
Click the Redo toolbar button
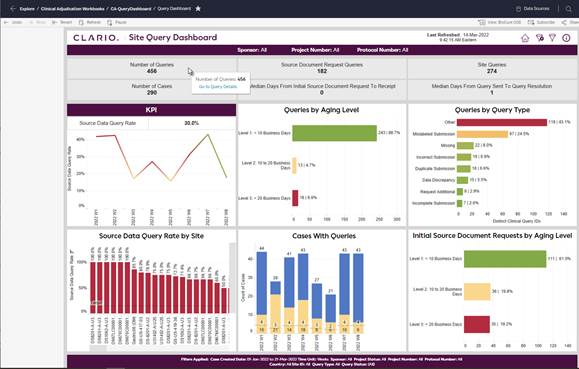pyautogui.click(x=37, y=23)
